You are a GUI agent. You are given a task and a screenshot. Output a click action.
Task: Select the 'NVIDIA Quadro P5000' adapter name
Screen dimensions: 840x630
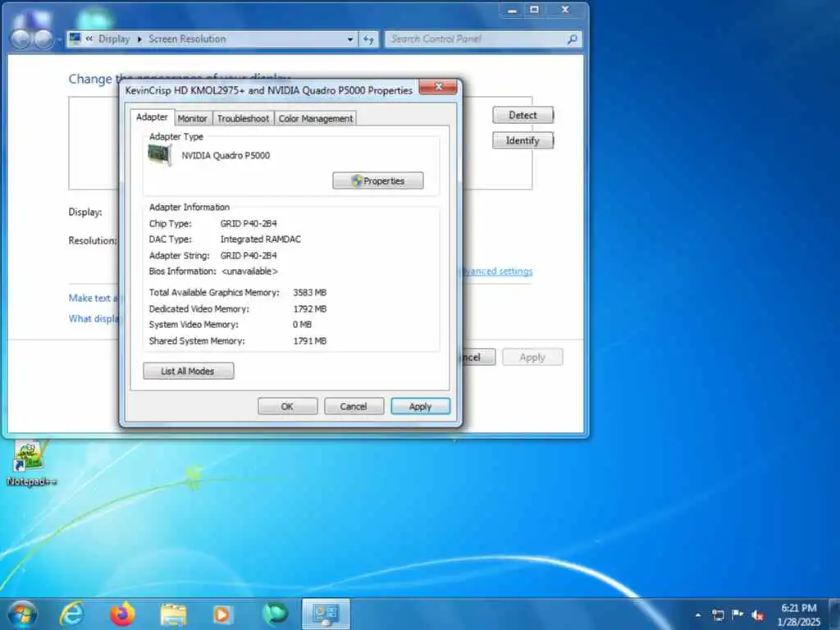pos(226,155)
